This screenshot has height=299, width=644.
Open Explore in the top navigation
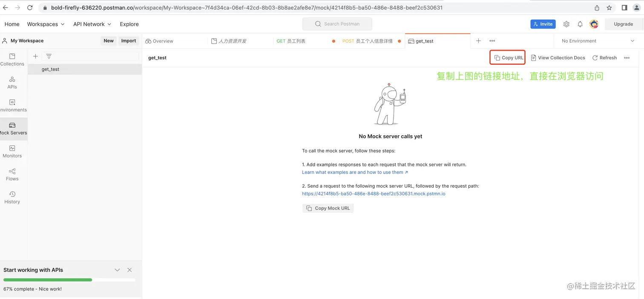pyautogui.click(x=129, y=24)
